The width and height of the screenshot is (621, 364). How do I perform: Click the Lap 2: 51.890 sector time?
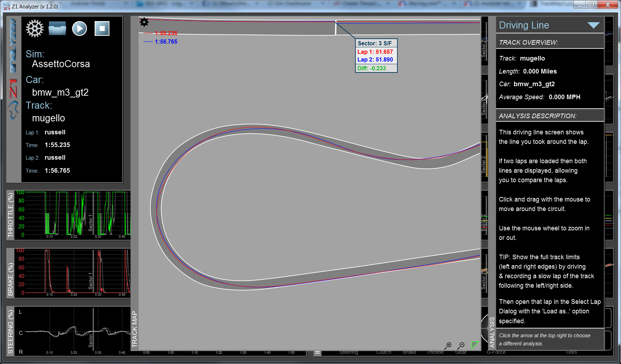[x=375, y=59]
